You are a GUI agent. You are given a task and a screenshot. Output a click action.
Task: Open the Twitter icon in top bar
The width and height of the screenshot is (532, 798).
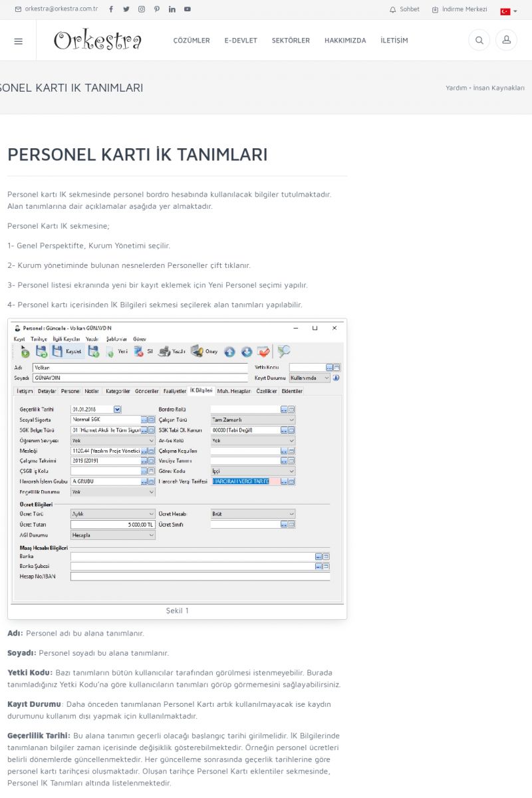tap(126, 9)
